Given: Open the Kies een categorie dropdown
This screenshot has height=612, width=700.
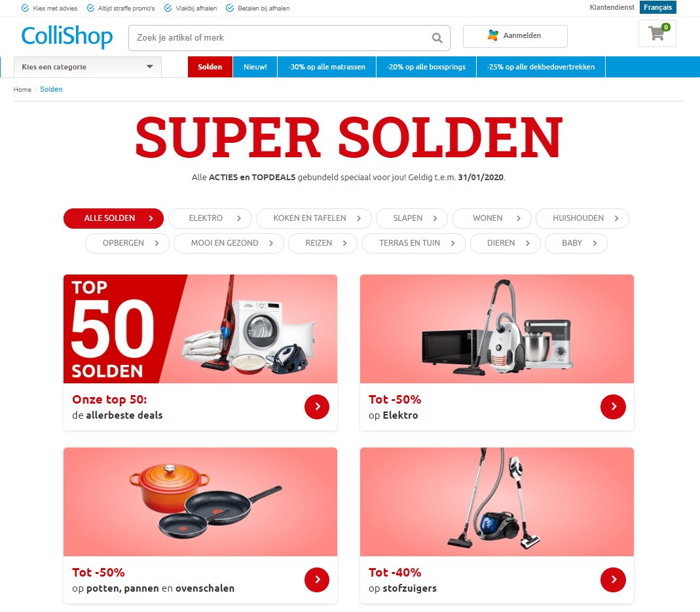Looking at the screenshot, I should 88,67.
